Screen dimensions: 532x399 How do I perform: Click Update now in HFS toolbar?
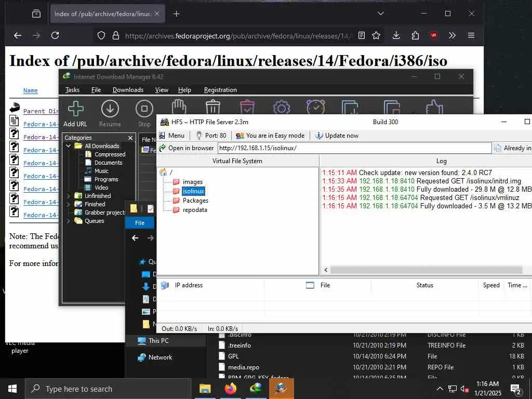coord(337,136)
